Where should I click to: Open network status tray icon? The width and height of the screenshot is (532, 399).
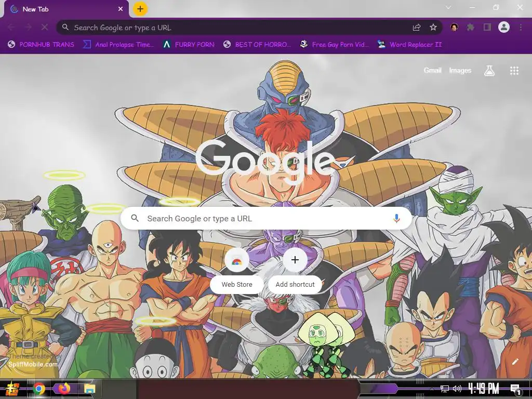[x=445, y=389]
